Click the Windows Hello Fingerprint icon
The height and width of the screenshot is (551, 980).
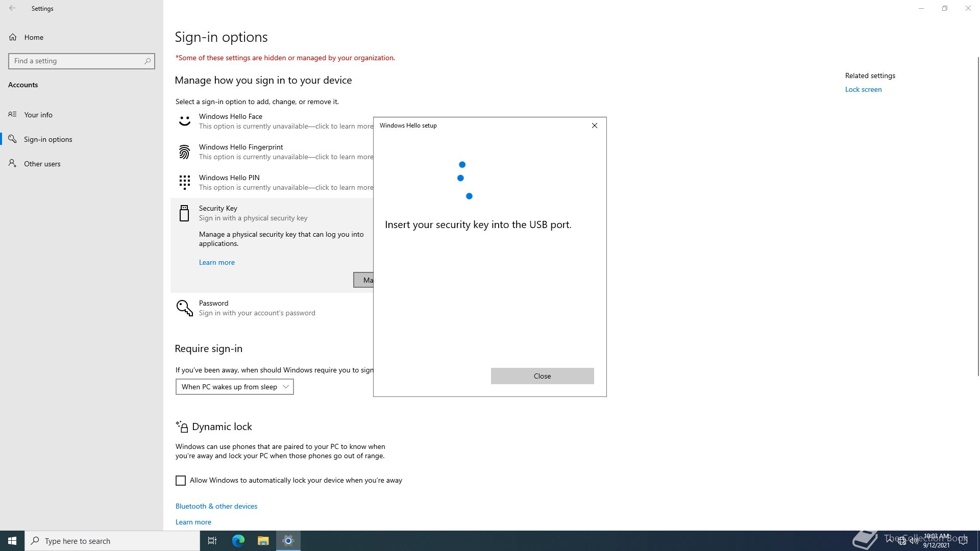[184, 152]
